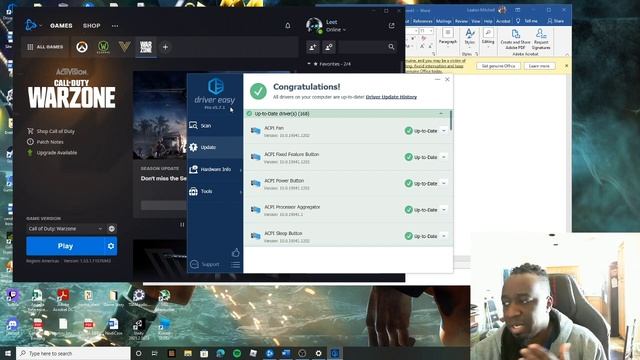Select the World of Warcraft Classic icon
Viewport: 640px width, 360px height.
coord(103,47)
